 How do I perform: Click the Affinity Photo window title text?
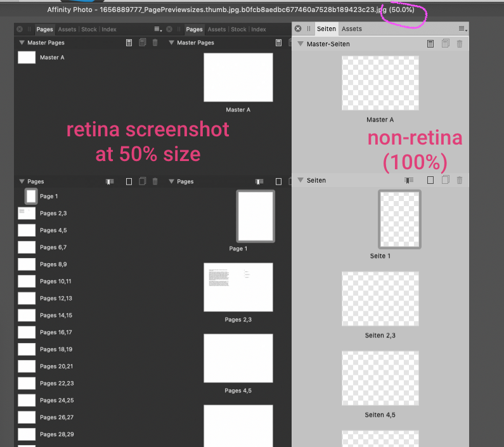[231, 10]
